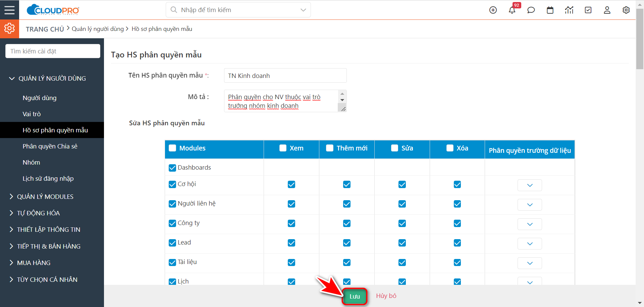644x307 pixels.
Task: Click the search magnifier icon
Action: [x=174, y=10]
